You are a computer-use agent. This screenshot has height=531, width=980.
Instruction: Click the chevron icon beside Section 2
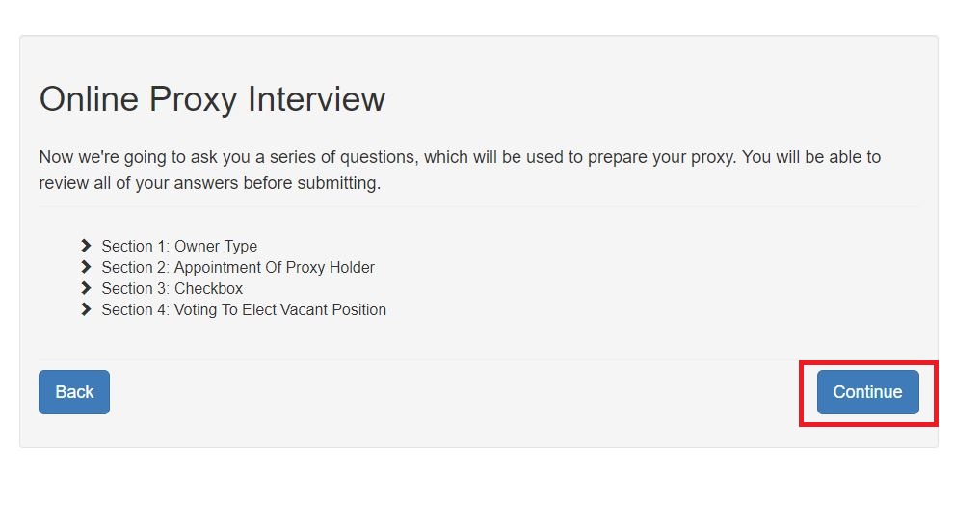tap(86, 267)
